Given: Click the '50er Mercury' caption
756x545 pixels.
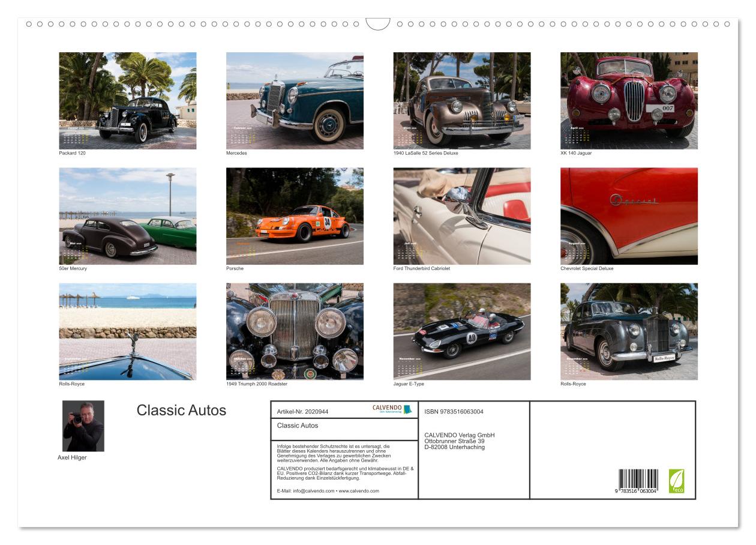Looking at the screenshot, I should (73, 268).
